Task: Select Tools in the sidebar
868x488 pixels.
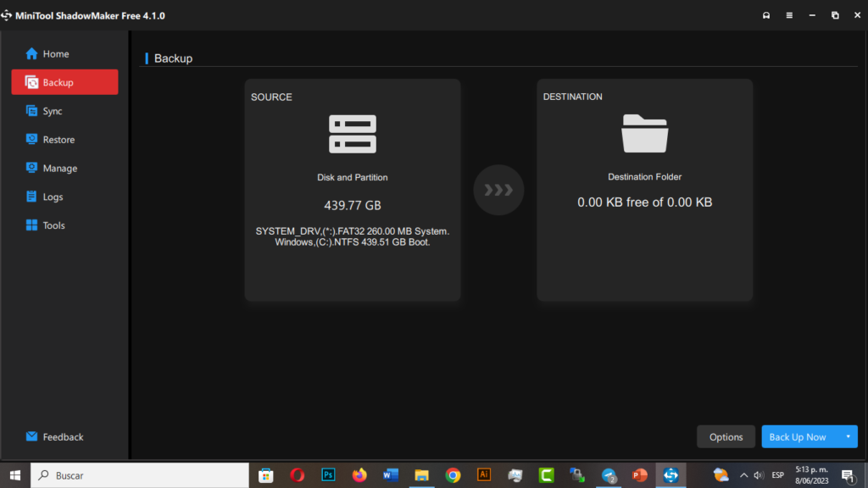Action: click(53, 225)
